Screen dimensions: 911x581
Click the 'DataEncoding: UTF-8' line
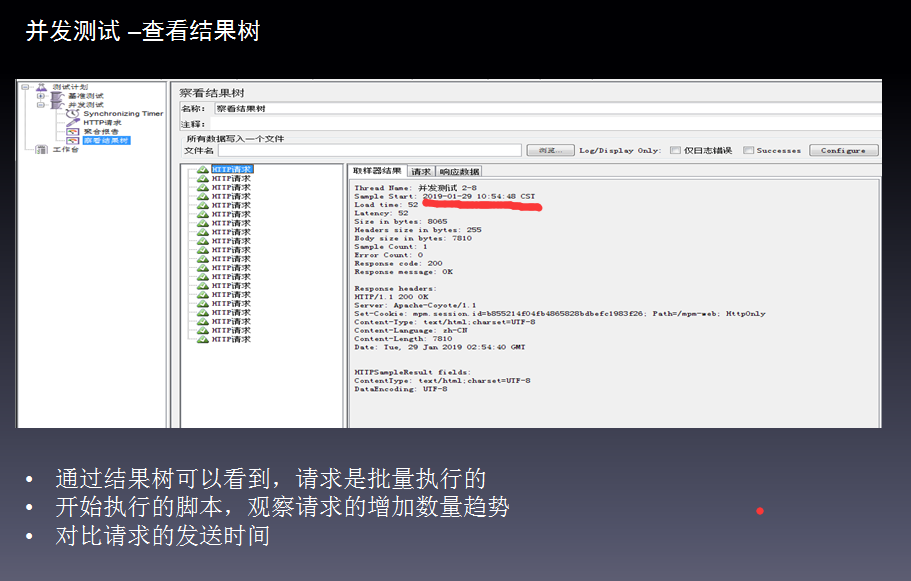pyautogui.click(x=401, y=389)
